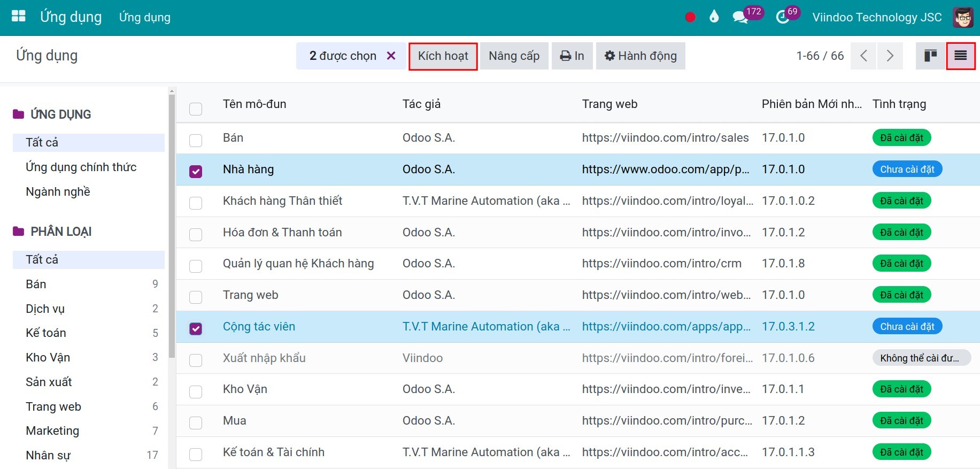Open activities clock with 69 badge

[788, 15]
